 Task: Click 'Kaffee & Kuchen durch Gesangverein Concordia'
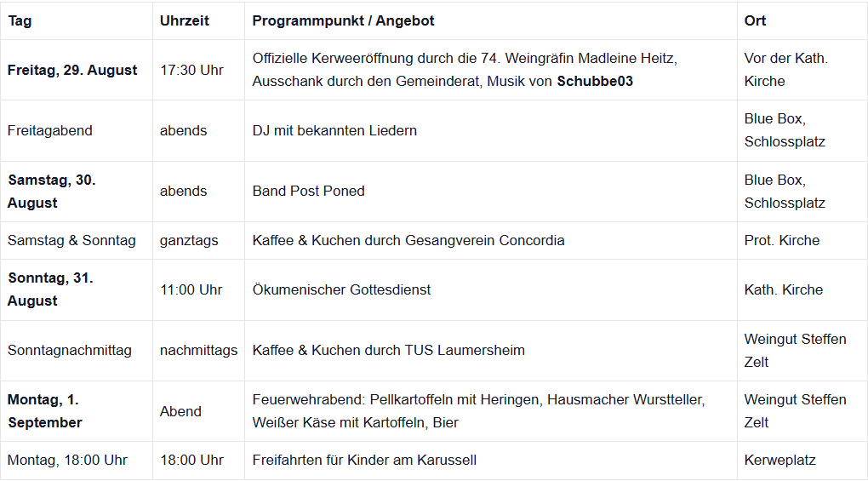[x=408, y=240]
